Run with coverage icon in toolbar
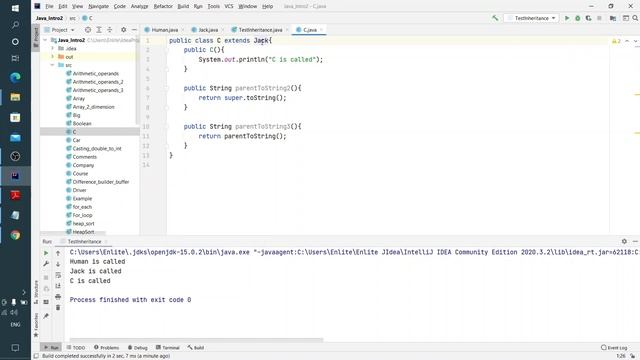The image size is (640, 360). click(588, 18)
